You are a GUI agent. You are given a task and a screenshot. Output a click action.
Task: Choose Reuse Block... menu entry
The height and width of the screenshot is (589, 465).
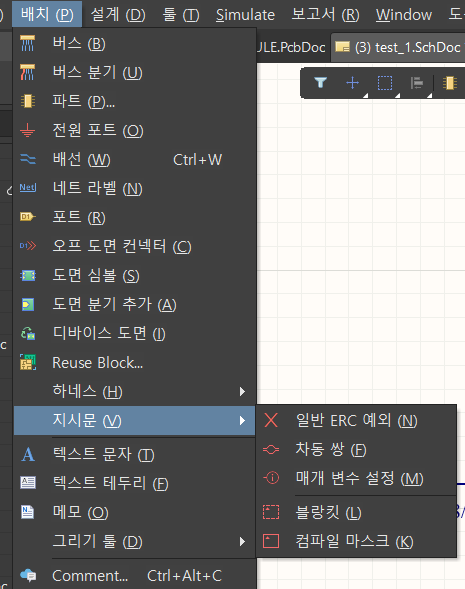pyautogui.click(x=134, y=362)
